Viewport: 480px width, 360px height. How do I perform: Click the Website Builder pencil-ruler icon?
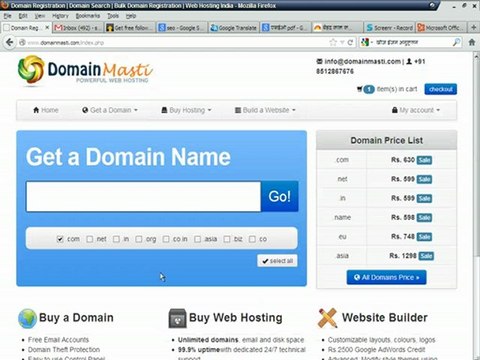pos(327,318)
